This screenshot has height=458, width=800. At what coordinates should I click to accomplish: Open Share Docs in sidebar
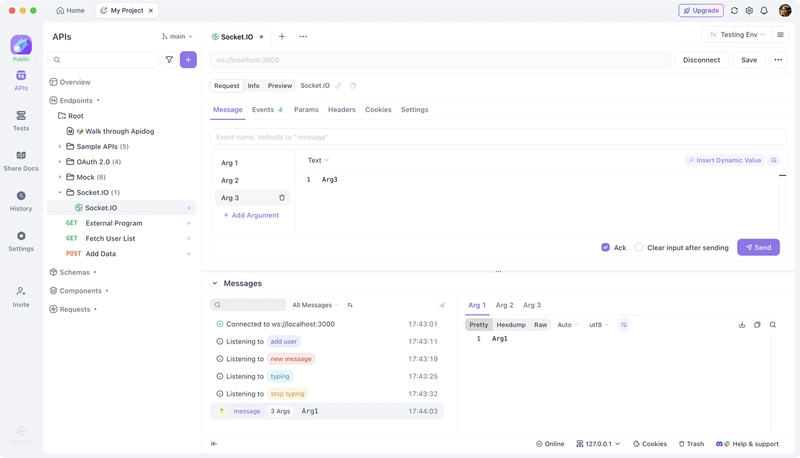[x=21, y=161]
